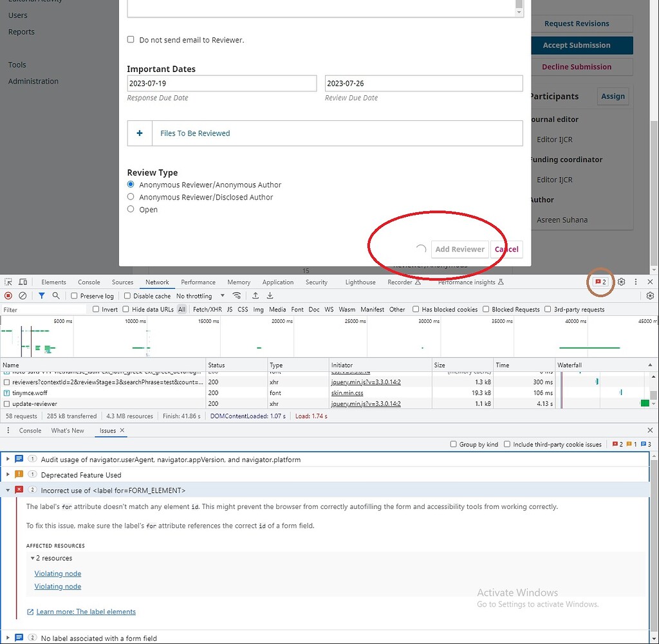Open DevTools settings gear
Viewport: 659px width, 644px height.
[621, 282]
